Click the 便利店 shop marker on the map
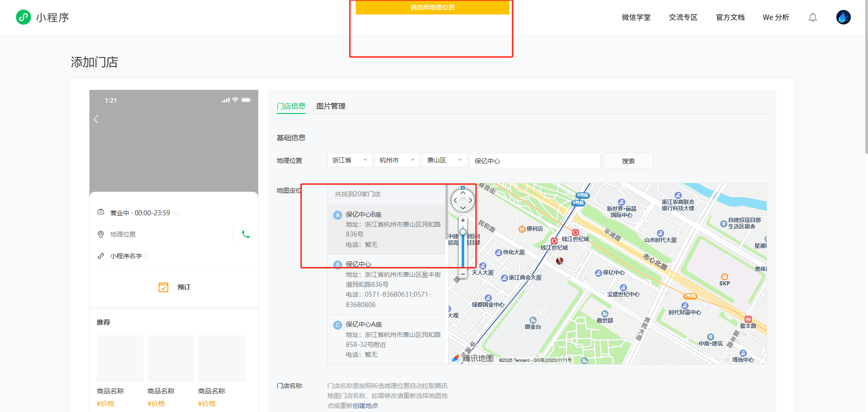The width and height of the screenshot is (868, 412). 522,229
